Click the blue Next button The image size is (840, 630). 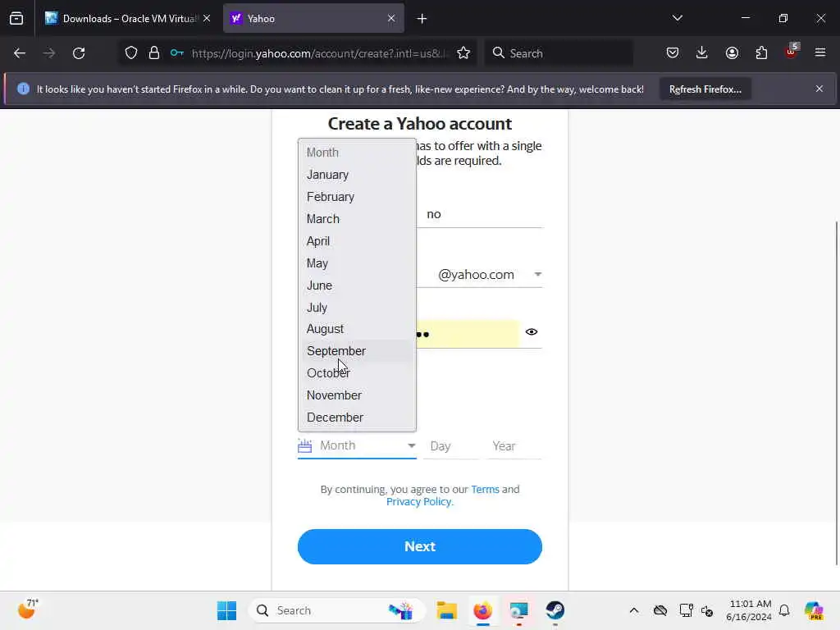(x=419, y=546)
